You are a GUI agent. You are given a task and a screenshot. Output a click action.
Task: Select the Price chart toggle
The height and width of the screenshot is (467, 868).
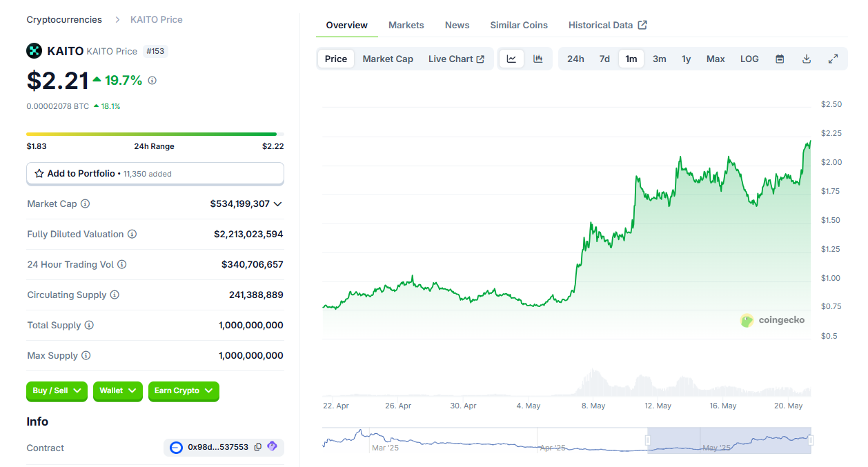click(336, 59)
